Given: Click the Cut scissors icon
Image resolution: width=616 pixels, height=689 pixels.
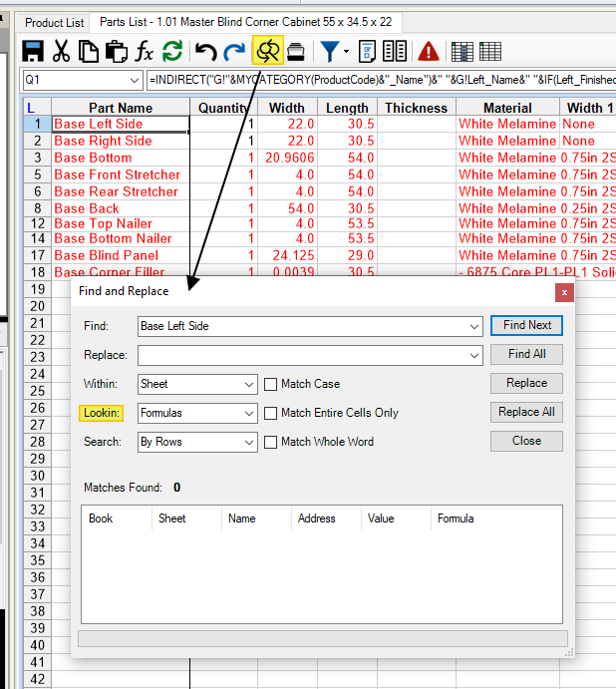Looking at the screenshot, I should point(61,51).
